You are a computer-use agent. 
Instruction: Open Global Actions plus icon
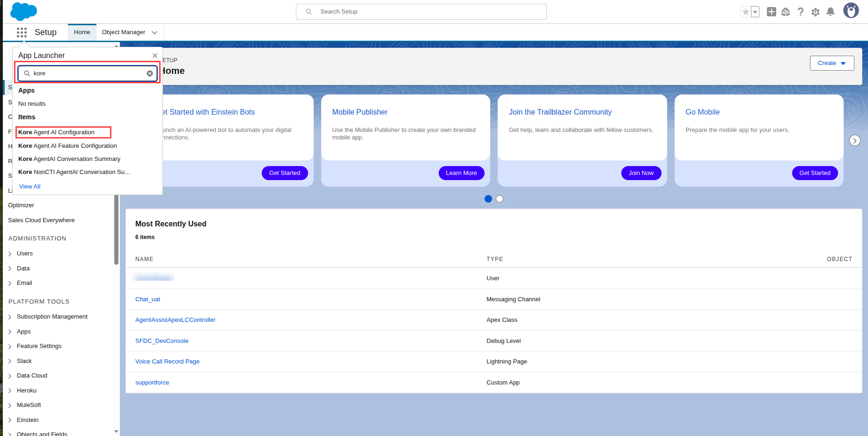tap(772, 12)
